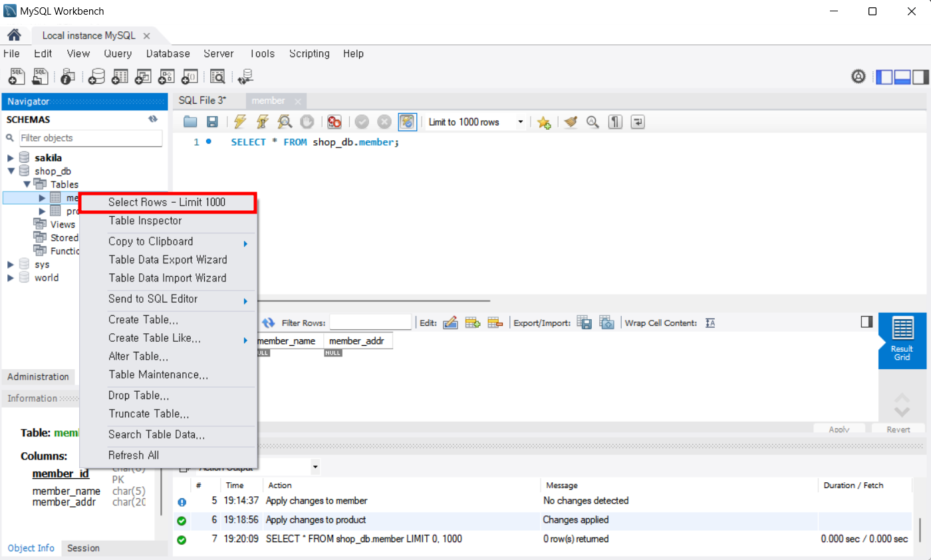Open an SQL script file icon

(x=41, y=76)
